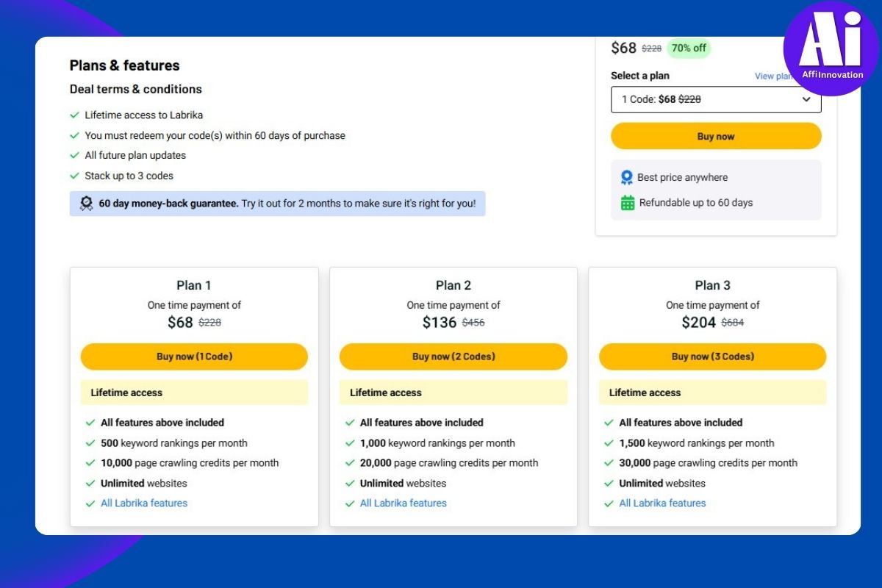Viewport: 882px width, 588px height.
Task: Open All Labrika features link in Plan 3
Action: pos(662,503)
